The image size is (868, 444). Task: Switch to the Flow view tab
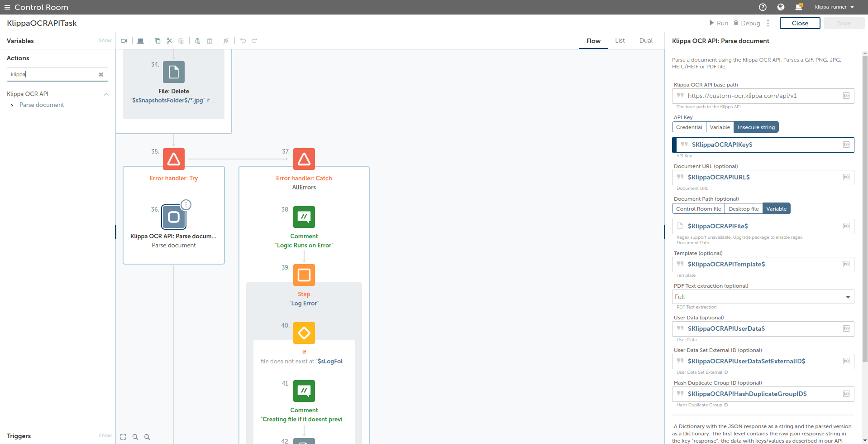593,41
